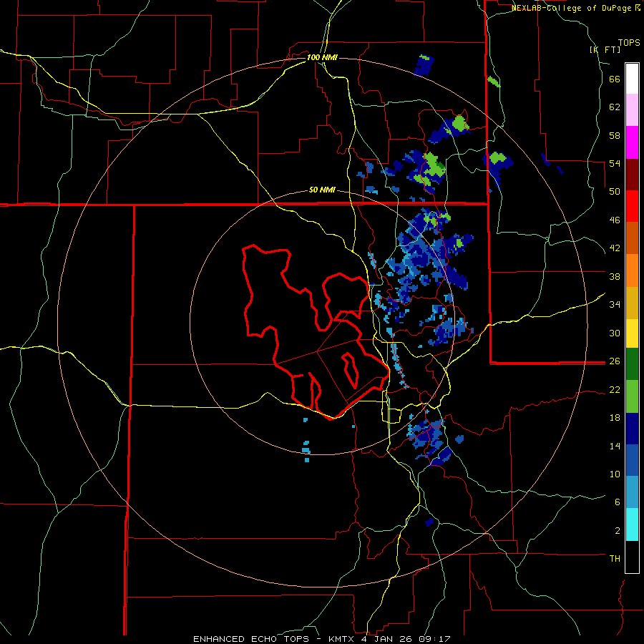Click the light blue 6-10 kft legend swatch
644x644 pixels.
point(632,492)
